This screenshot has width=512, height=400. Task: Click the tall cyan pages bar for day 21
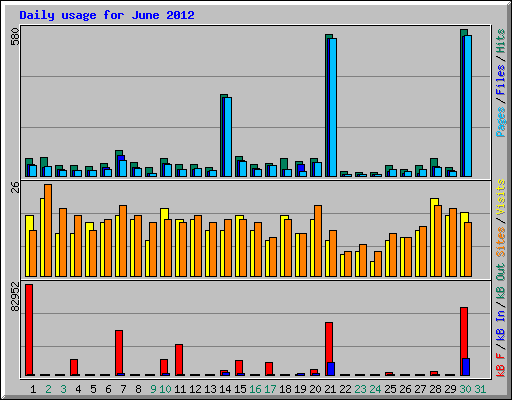coord(333,107)
